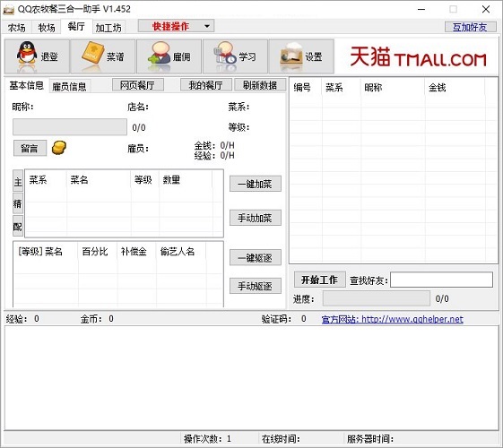Click the 留言 button

pyautogui.click(x=30, y=149)
